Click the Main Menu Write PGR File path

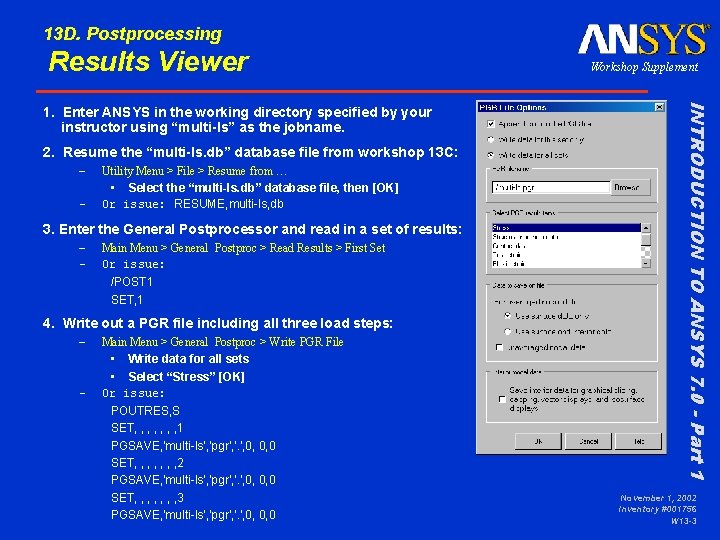(222, 342)
